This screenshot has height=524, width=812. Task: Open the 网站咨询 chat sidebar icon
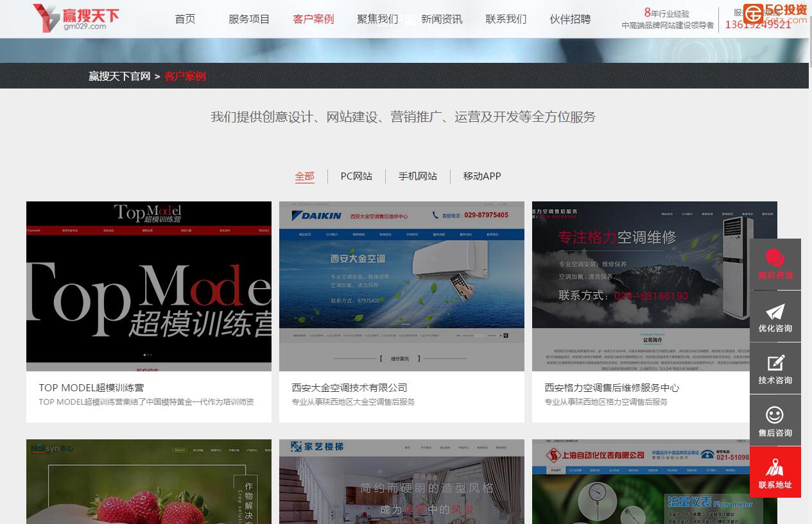775,264
